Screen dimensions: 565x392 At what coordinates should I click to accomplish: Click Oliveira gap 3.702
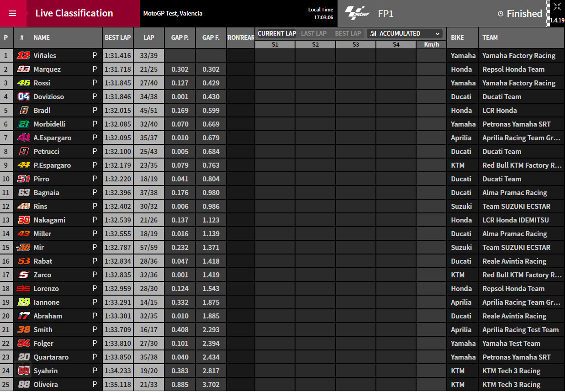(211, 384)
